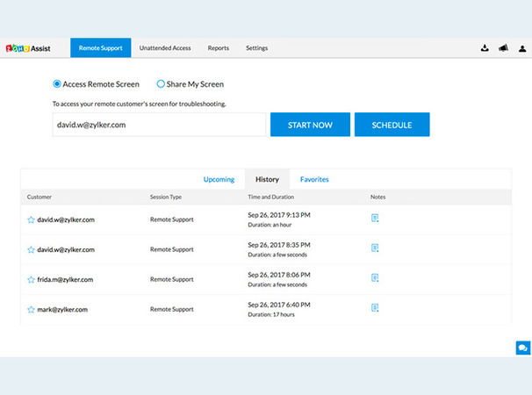Switch to Remote Support tab
This screenshot has height=395, width=532.
pos(101,48)
